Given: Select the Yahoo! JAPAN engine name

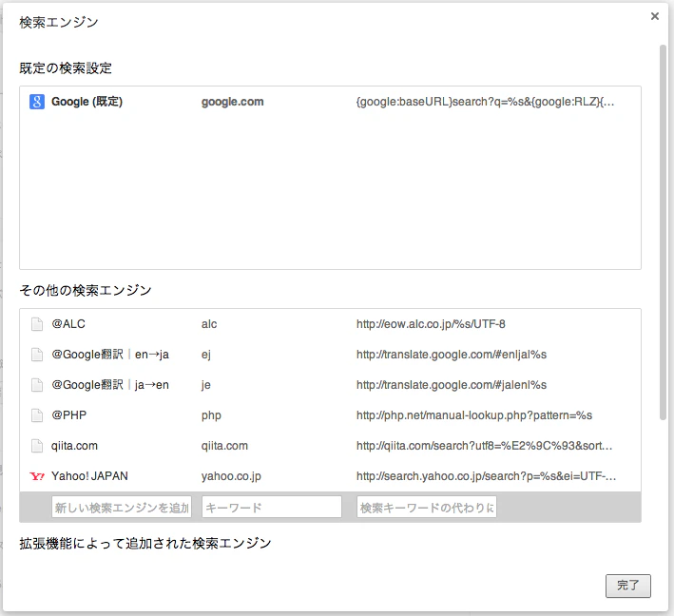Looking at the screenshot, I should 89,476.
